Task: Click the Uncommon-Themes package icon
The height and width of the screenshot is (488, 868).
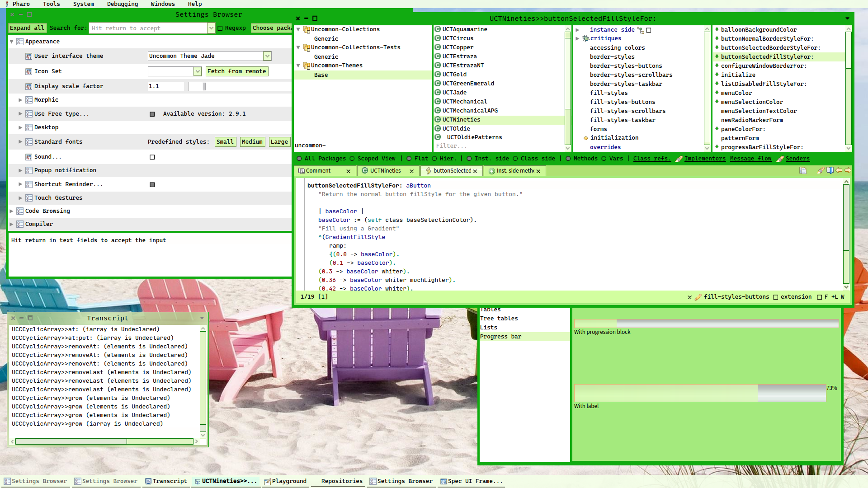Action: [306, 66]
